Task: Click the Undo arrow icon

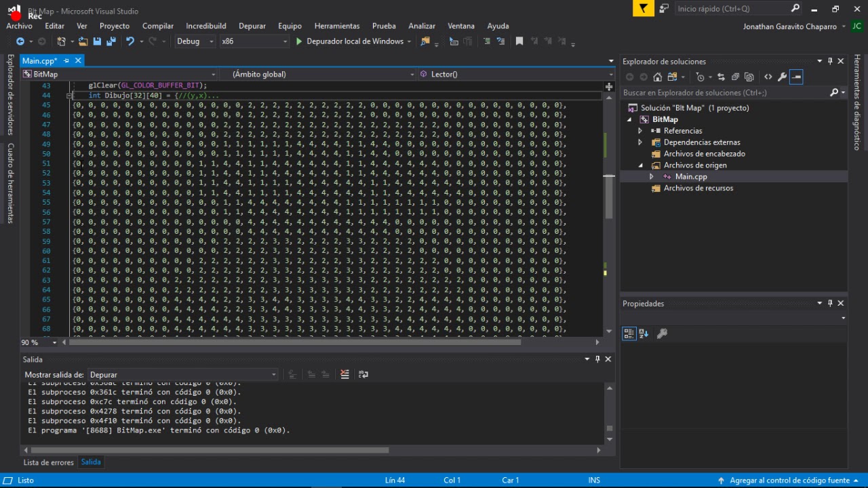Action: click(x=130, y=41)
